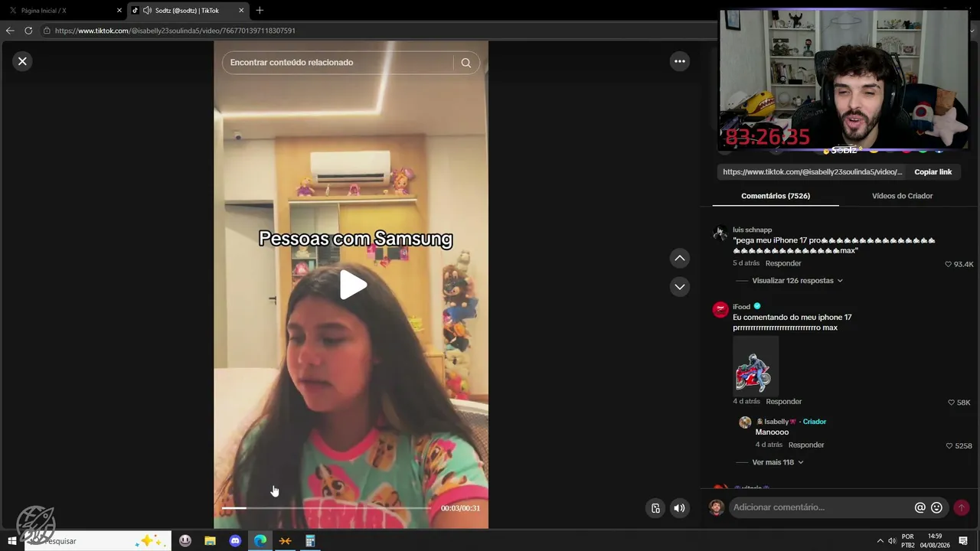980x551 pixels.
Task: Open File Explorer from the taskbar
Action: [x=210, y=541]
